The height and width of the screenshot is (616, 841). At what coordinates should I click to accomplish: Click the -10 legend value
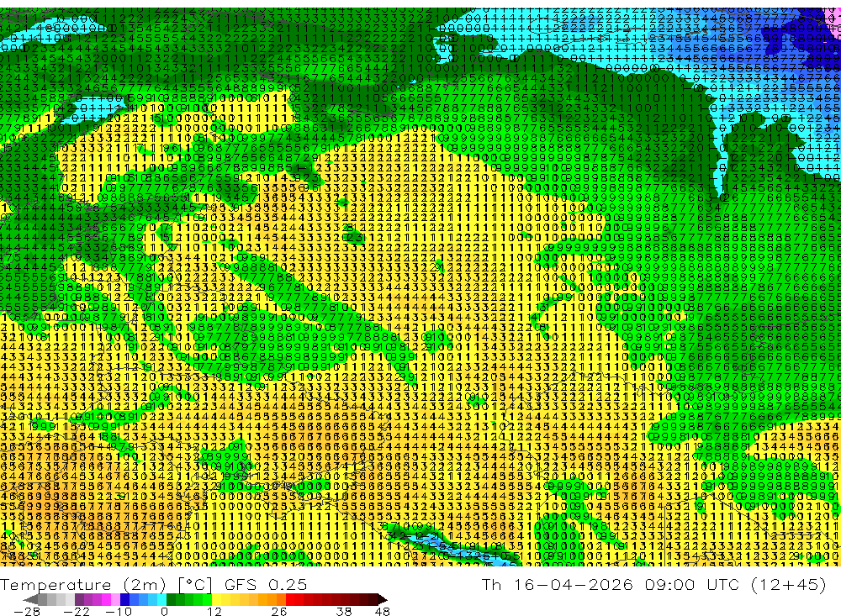coord(119,612)
